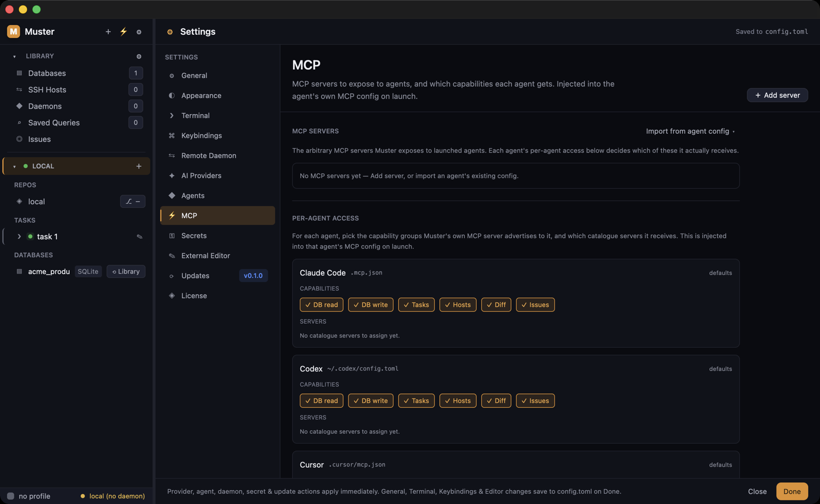This screenshot has height=504, width=820.
Task: Click the SSH Hosts icon in Library
Action: 19,90
